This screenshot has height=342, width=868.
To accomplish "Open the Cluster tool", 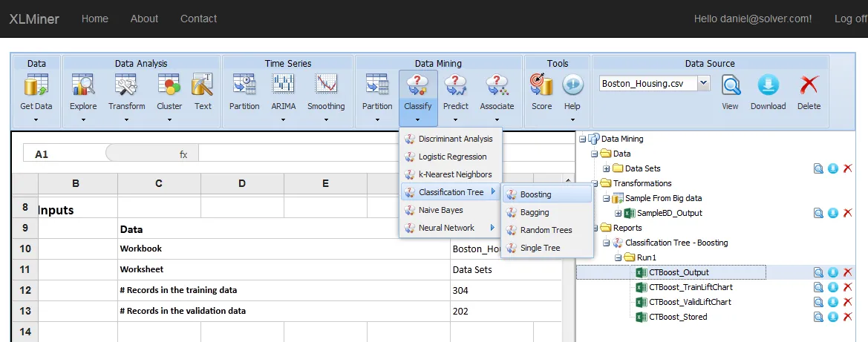I will [169, 91].
